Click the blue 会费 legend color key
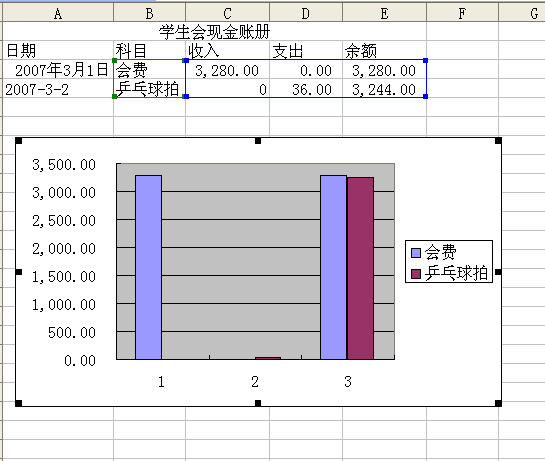The height and width of the screenshot is (461, 545). pyautogui.click(x=416, y=253)
